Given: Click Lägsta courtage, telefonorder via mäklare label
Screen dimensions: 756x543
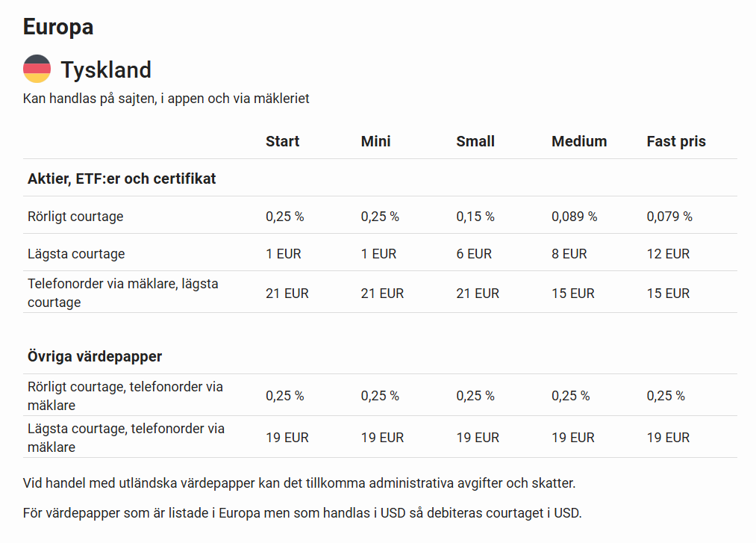Looking at the screenshot, I should coord(126,438).
